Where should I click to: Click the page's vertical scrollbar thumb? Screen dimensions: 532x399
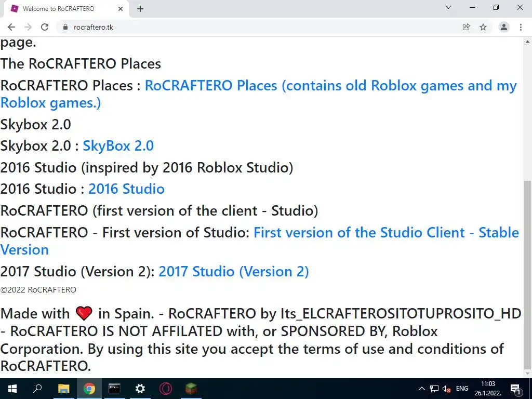coord(527,275)
